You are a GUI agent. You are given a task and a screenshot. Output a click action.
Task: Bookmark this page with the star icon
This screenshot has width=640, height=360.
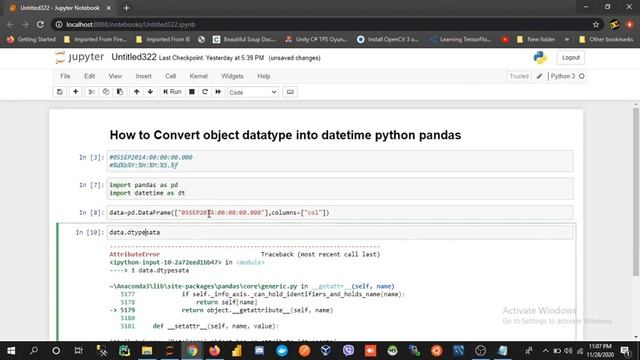click(596, 24)
